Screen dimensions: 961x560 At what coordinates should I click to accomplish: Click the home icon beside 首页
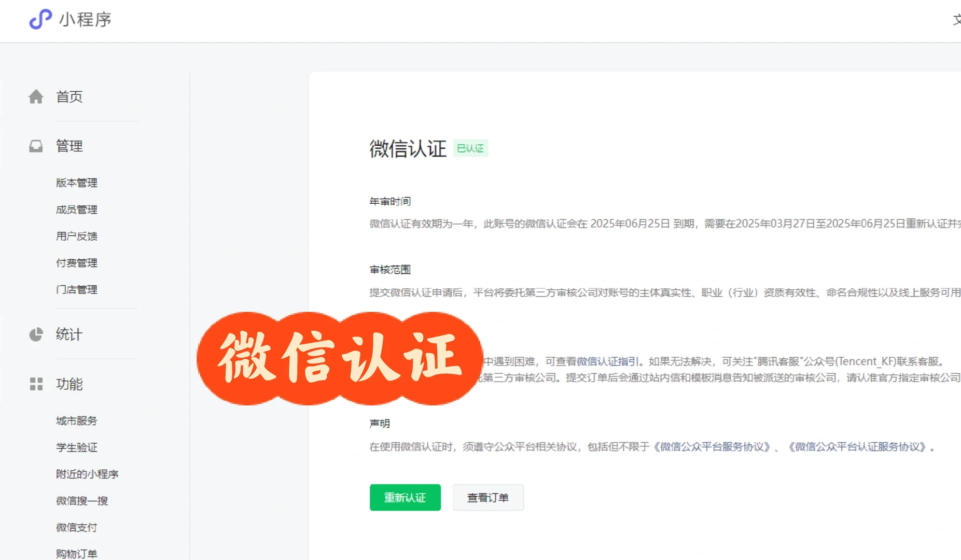coord(35,96)
